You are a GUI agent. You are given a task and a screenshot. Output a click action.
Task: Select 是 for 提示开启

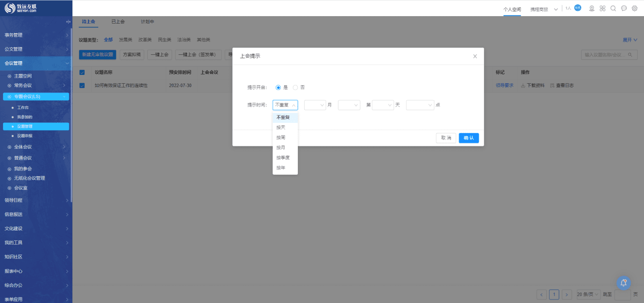pyautogui.click(x=278, y=87)
